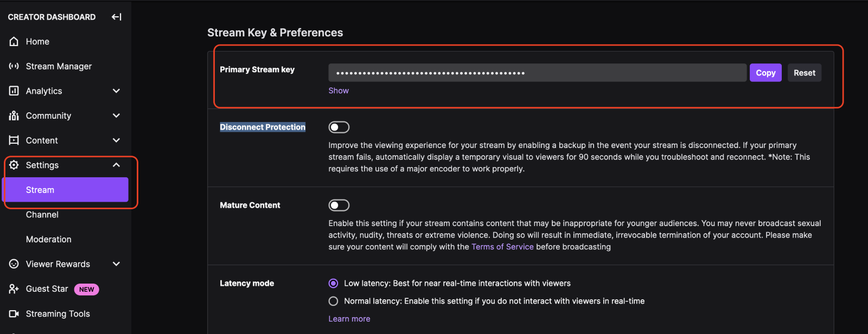The width and height of the screenshot is (868, 334).
Task: Open Stream Manager broadcast icon
Action: click(14, 66)
